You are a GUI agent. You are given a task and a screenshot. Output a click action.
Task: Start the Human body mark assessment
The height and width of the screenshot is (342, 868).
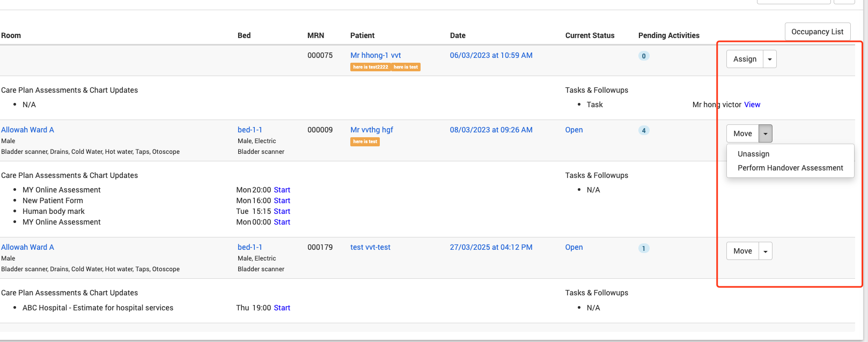[282, 211]
